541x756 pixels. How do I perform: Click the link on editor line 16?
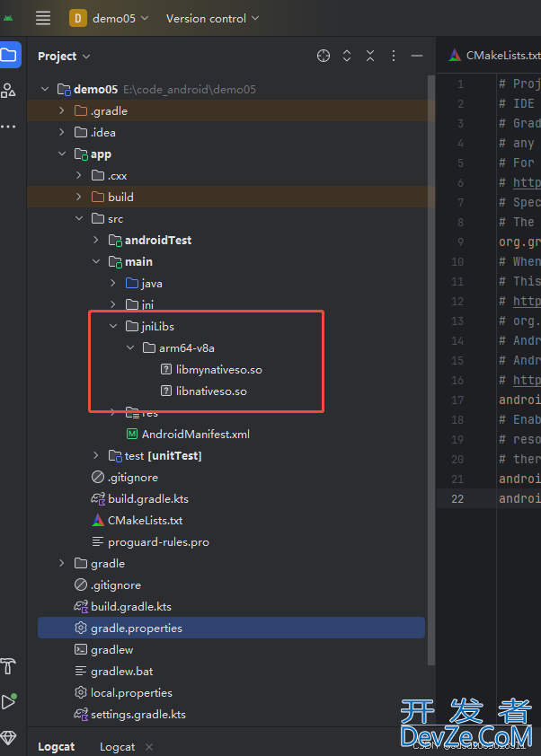[527, 380]
